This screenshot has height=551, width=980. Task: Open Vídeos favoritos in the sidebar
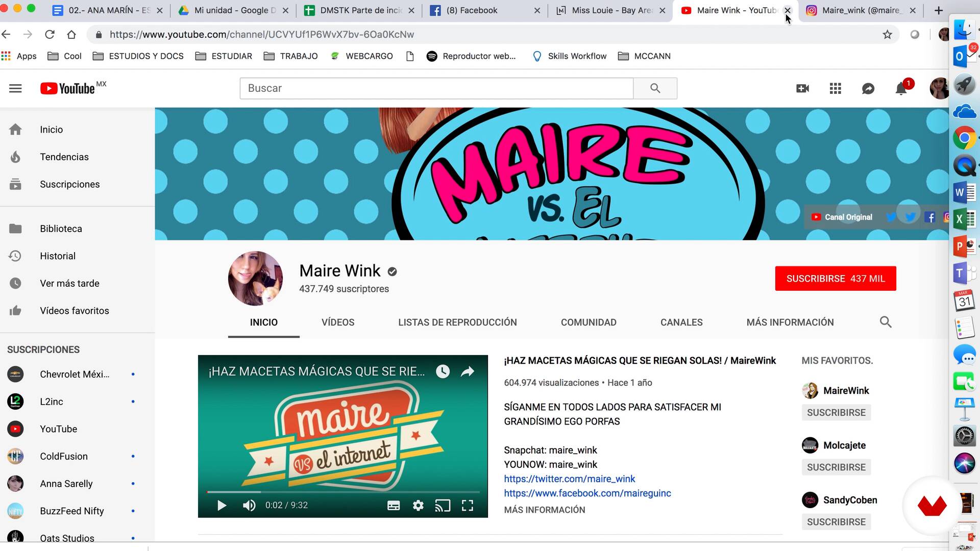75,311
